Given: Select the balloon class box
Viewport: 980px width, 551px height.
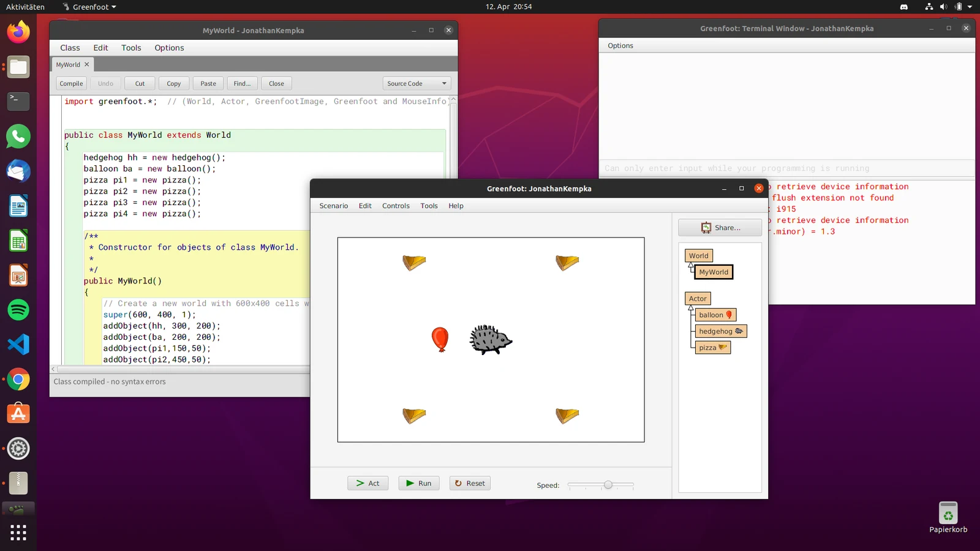Looking at the screenshot, I should coord(715,315).
